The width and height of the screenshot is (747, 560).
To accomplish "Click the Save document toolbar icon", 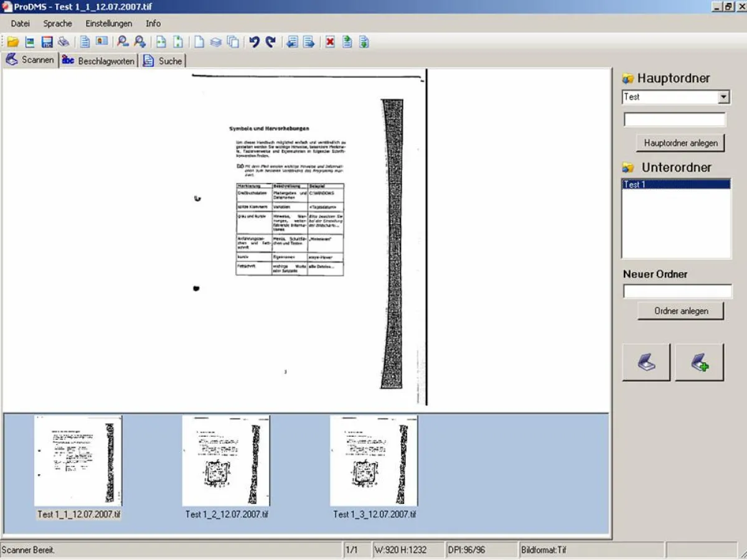I will (47, 42).
